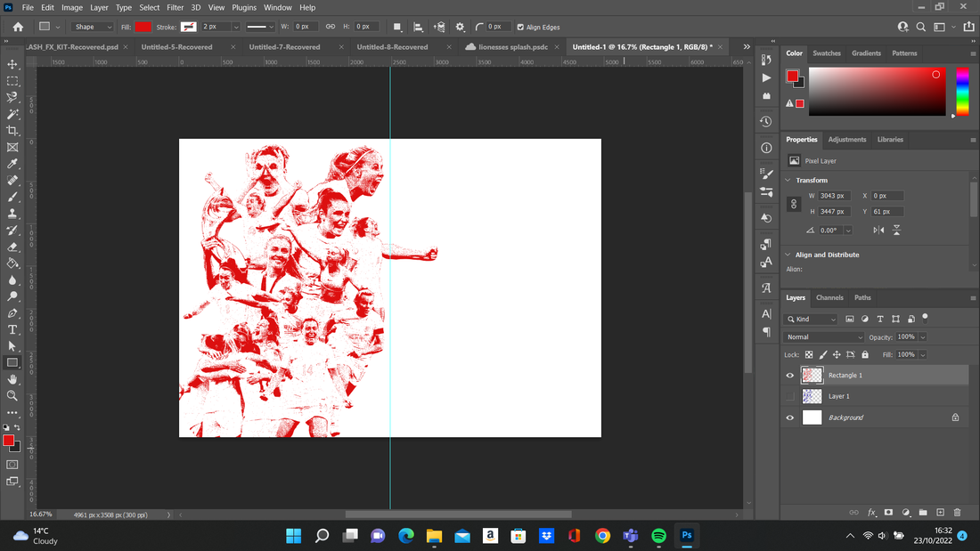Create a new layer with plus icon
The height and width of the screenshot is (551, 980).
tap(940, 512)
